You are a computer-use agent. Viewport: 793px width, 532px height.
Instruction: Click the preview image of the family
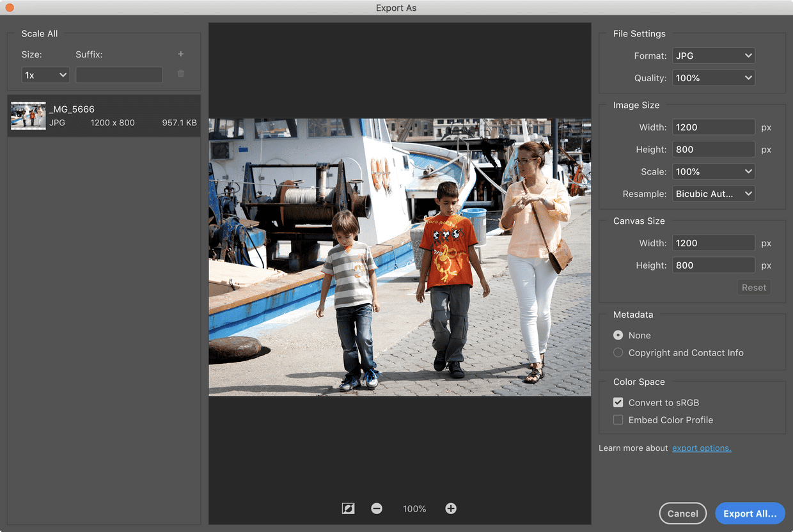point(400,257)
